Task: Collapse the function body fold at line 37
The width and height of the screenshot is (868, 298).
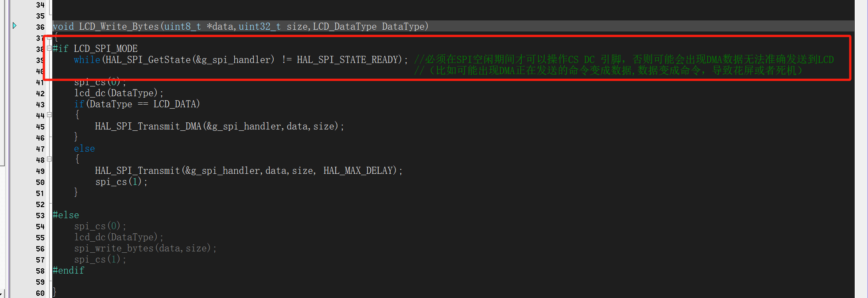Action: pos(49,38)
